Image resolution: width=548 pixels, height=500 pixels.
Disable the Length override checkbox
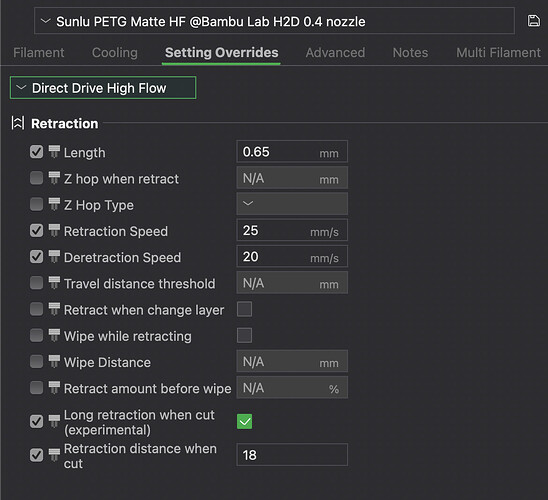(x=36, y=152)
